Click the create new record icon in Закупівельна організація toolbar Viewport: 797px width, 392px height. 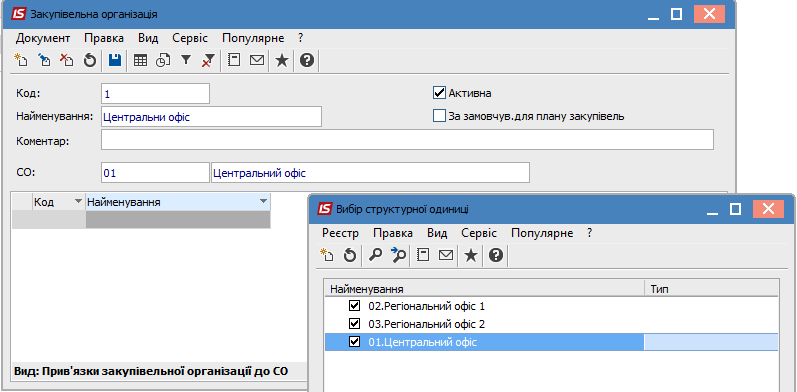click(20, 61)
